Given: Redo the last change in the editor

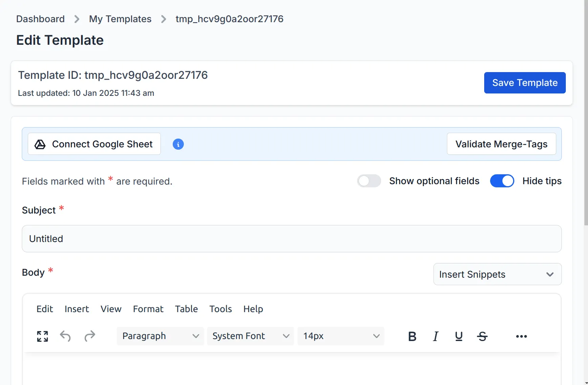Looking at the screenshot, I should point(90,336).
